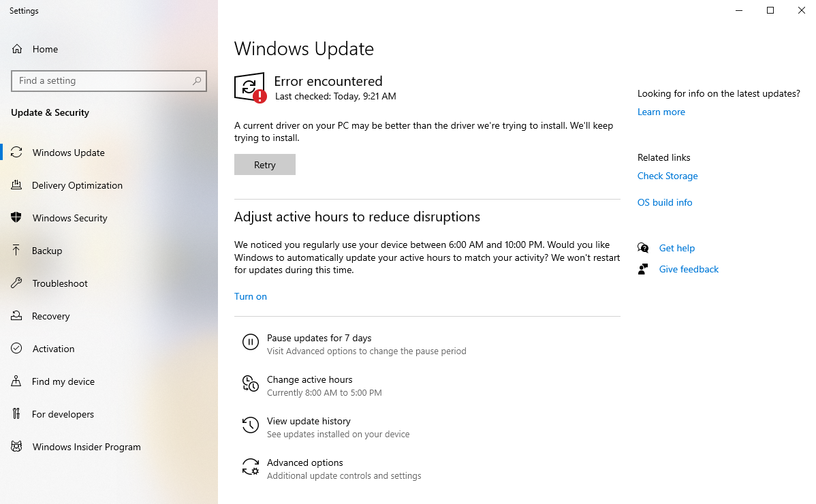Click the update history clock icon

tap(250, 425)
